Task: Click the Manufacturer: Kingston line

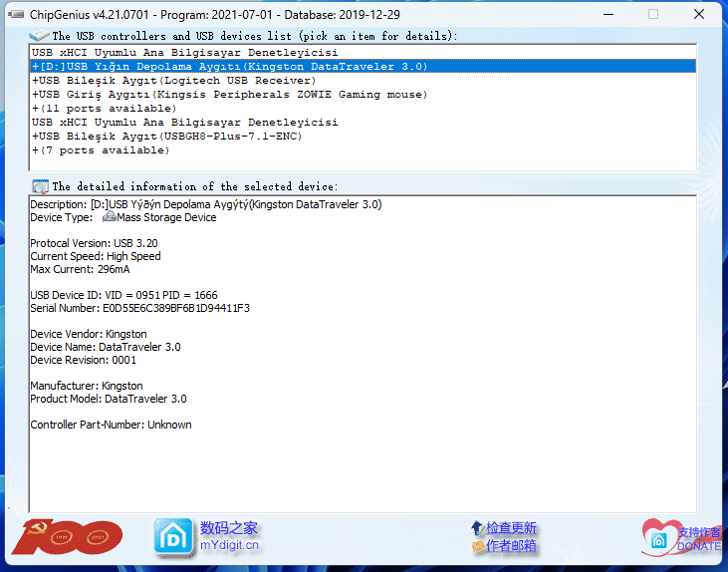Action: tap(87, 386)
